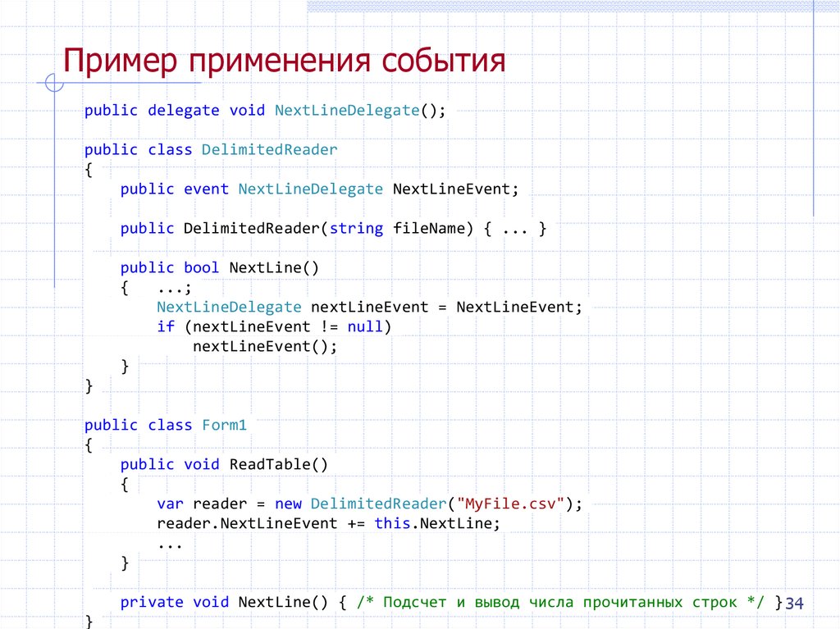Click the slide title 'Пример применения события'

point(286,61)
